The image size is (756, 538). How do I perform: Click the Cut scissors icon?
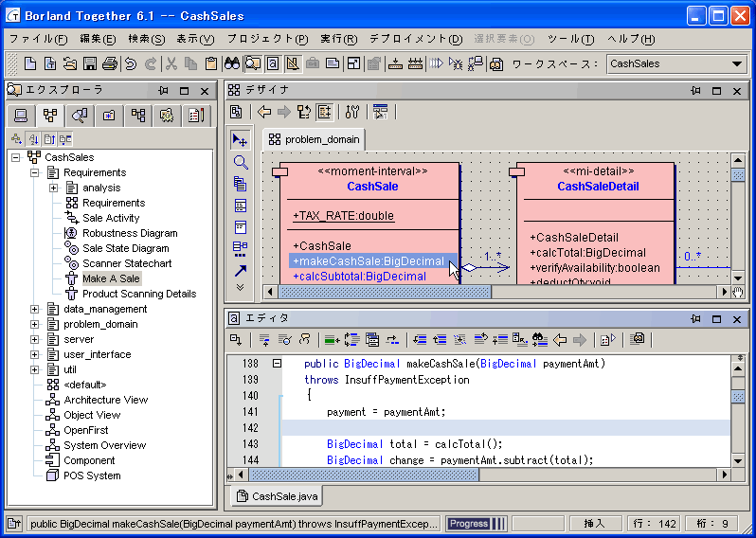(171, 63)
